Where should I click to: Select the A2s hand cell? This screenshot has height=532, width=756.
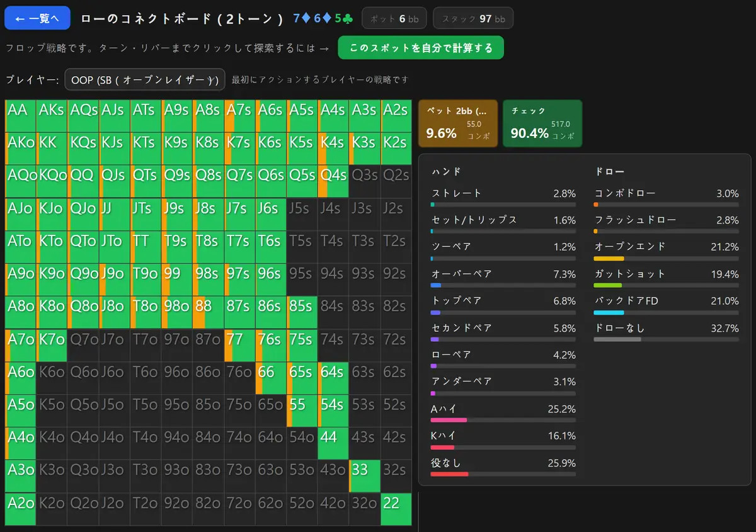[x=396, y=116]
